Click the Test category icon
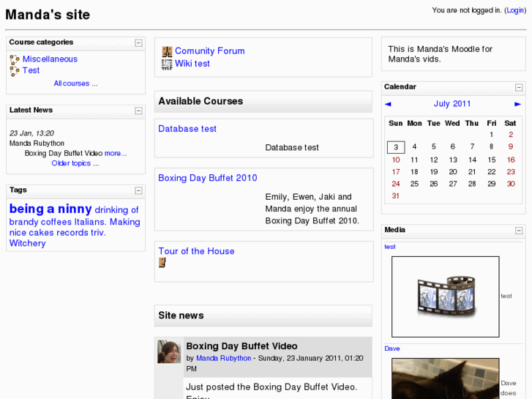 point(14,71)
